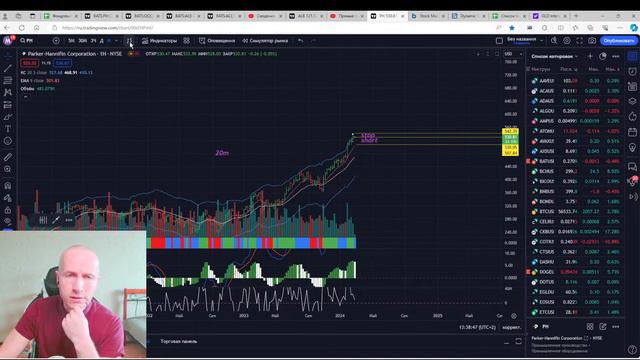Add a symbol to compare with plus circle

(56, 41)
